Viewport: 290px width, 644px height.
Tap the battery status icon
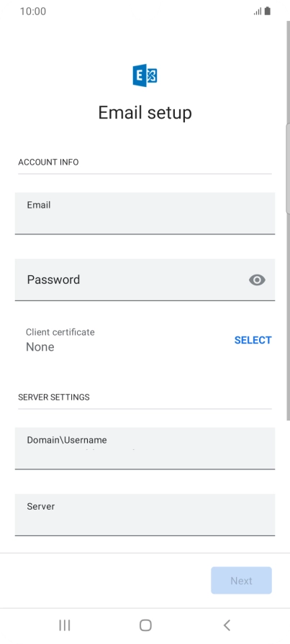click(x=268, y=11)
